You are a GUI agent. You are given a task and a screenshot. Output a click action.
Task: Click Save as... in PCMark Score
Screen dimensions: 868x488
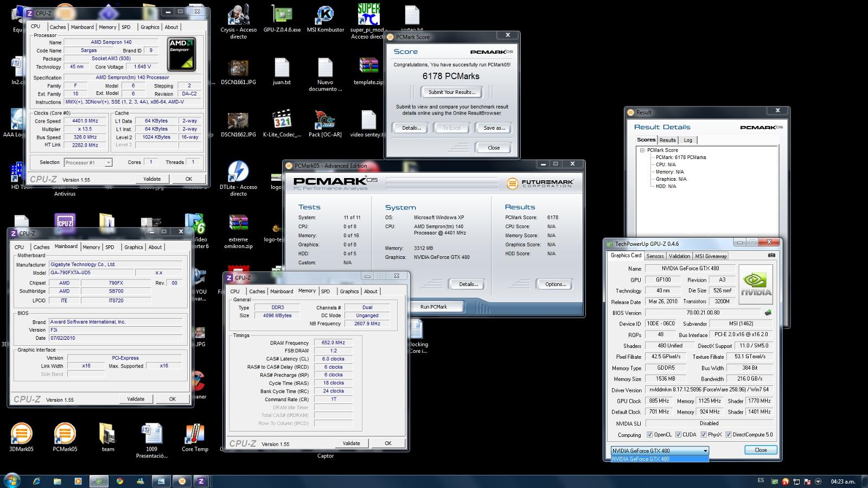(x=494, y=128)
